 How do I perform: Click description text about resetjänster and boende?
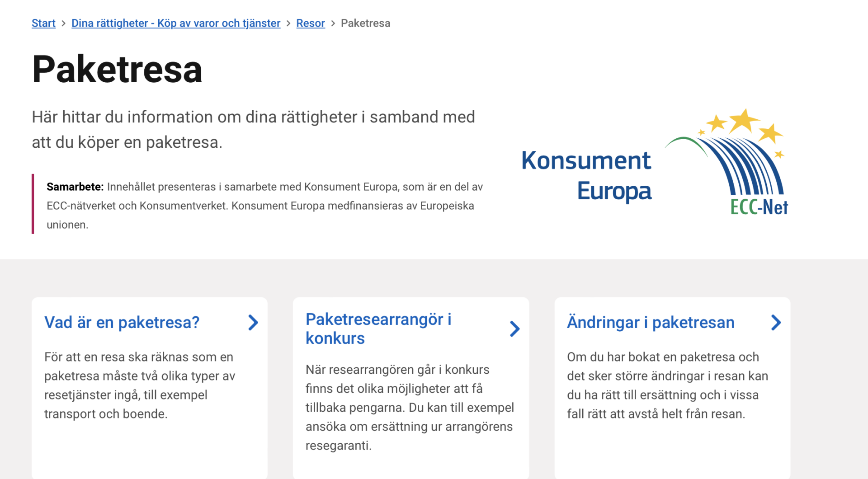point(140,385)
